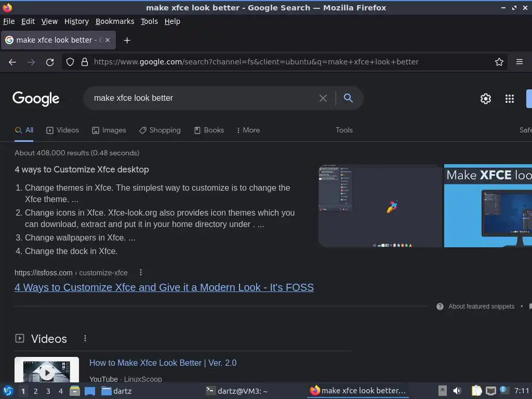The width and height of the screenshot is (532, 399).
Task: Open the Google apps grid
Action: click(509, 98)
